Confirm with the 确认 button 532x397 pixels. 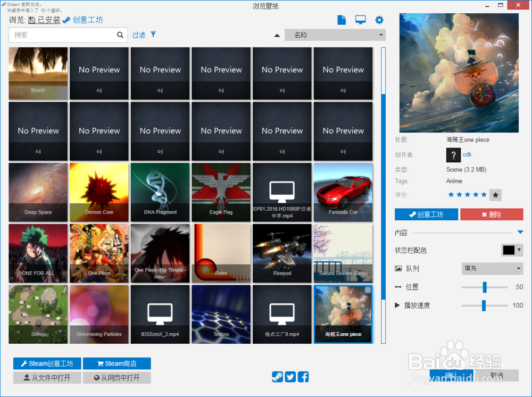(x=451, y=375)
